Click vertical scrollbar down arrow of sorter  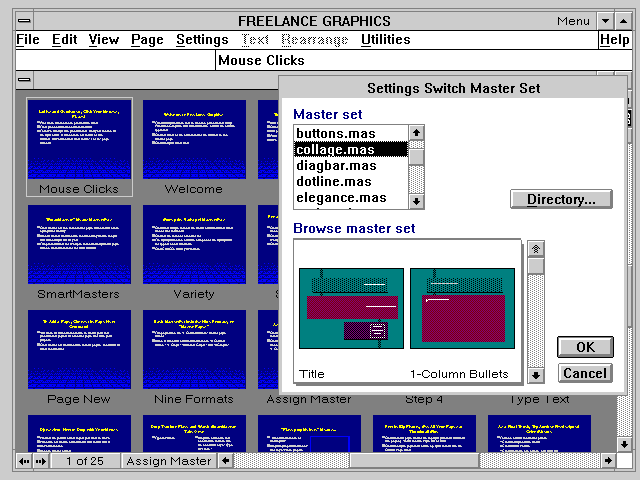[x=624, y=444]
